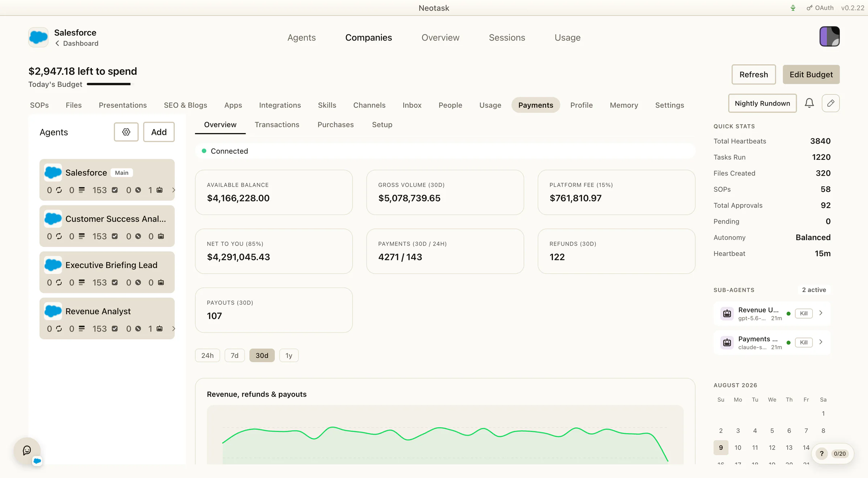
Task: Click Revenue Analyst completed tasks check icon
Action: [x=115, y=329]
